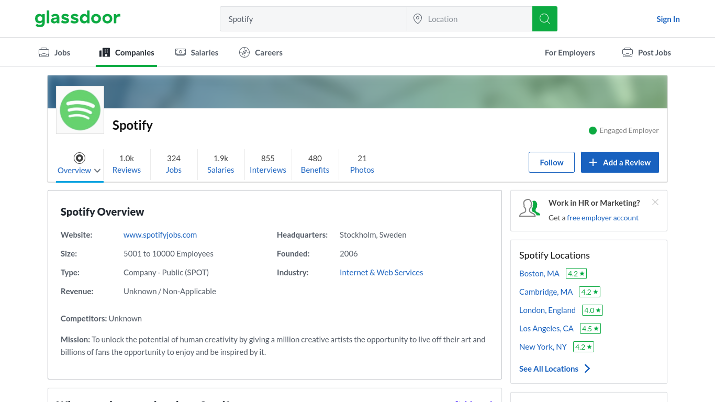Click the Follow button

[x=551, y=163]
